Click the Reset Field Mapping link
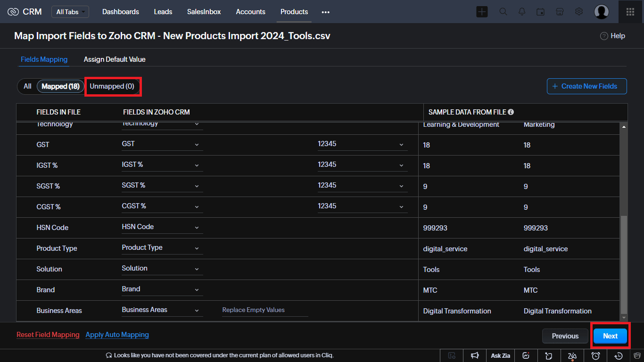The width and height of the screenshot is (644, 362). click(48, 335)
